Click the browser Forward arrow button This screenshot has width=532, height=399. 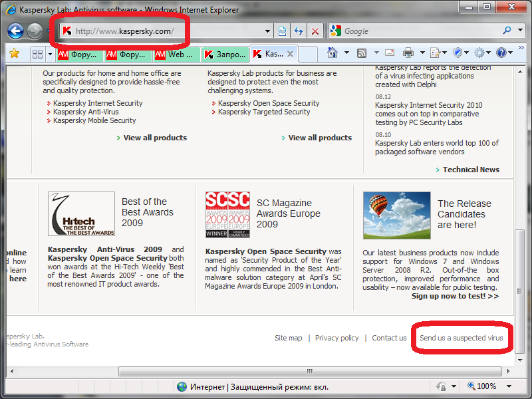pyautogui.click(x=35, y=31)
